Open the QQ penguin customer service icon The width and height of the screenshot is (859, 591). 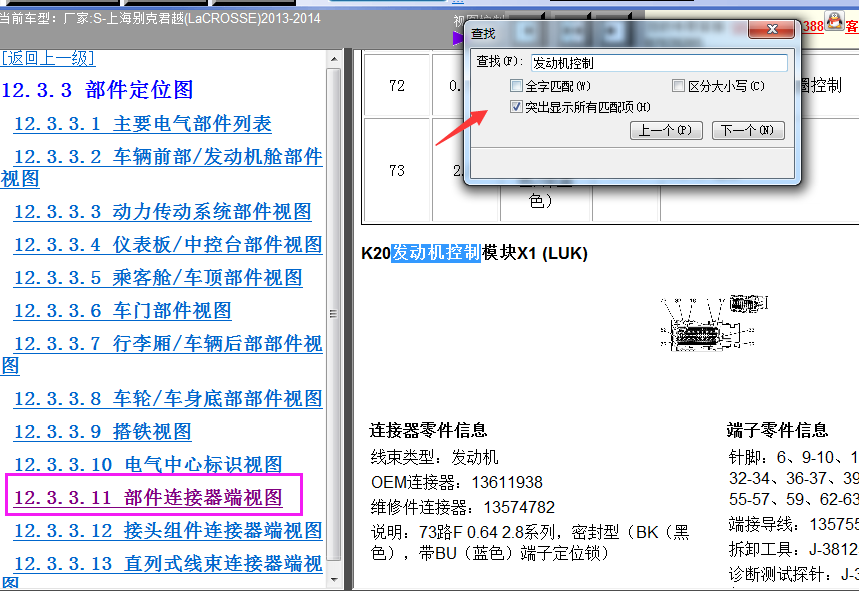click(834, 21)
